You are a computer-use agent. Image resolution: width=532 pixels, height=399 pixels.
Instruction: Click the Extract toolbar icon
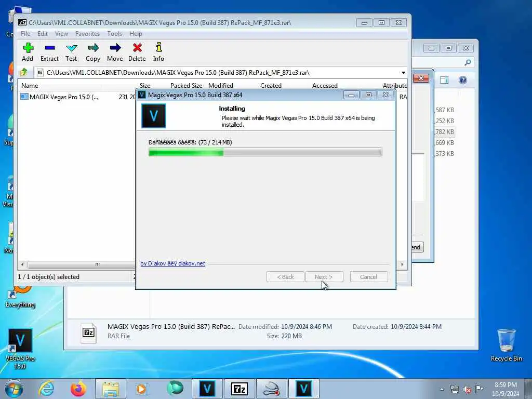[49, 52]
